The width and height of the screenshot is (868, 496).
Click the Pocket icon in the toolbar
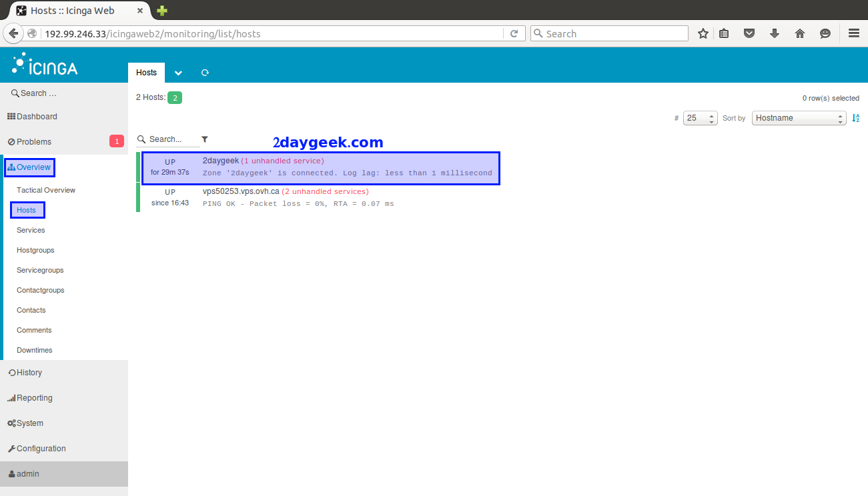(749, 33)
